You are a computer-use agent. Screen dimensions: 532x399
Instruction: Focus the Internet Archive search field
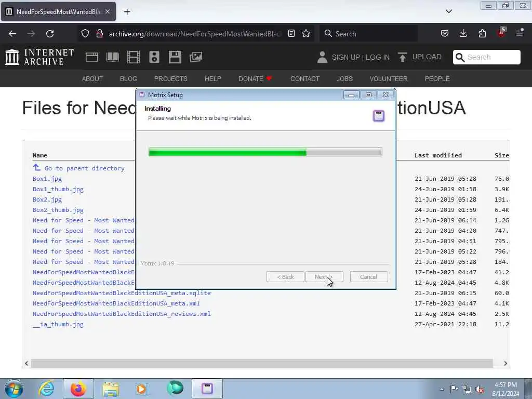tap(486, 57)
